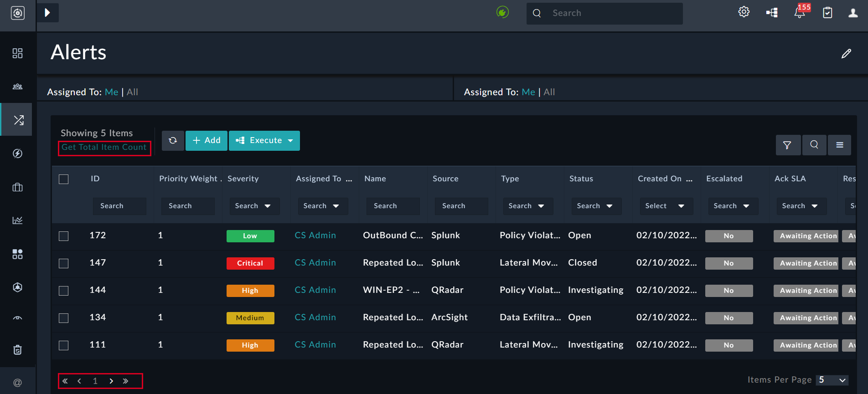The height and width of the screenshot is (394, 868).
Task: Open the Dashboard icon in sidebar
Action: pyautogui.click(x=17, y=53)
